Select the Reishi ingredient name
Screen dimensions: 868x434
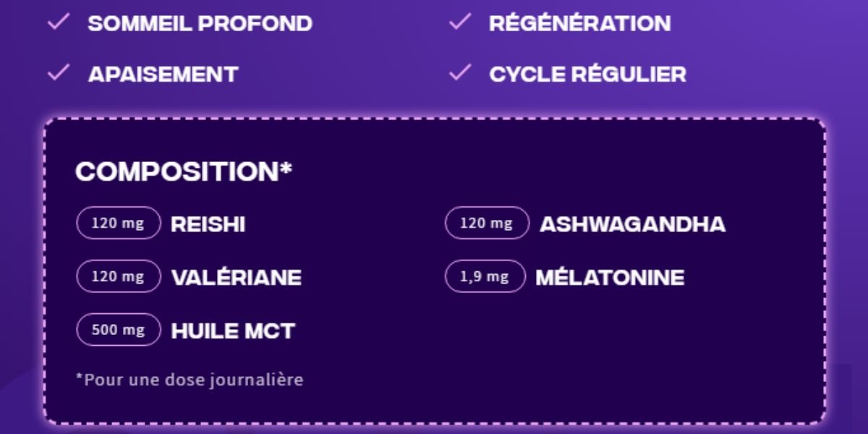click(208, 224)
